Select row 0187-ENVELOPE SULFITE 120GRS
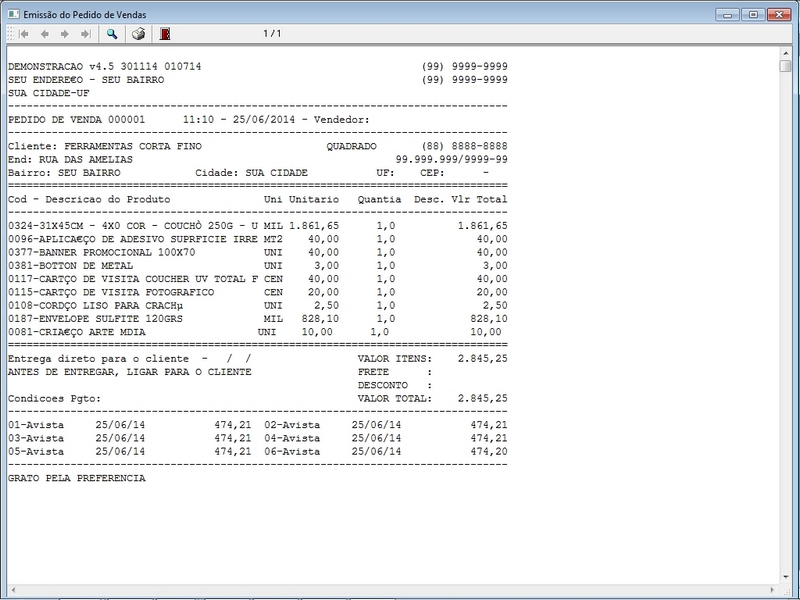Image resolution: width=800 pixels, height=600 pixels. coord(258,319)
